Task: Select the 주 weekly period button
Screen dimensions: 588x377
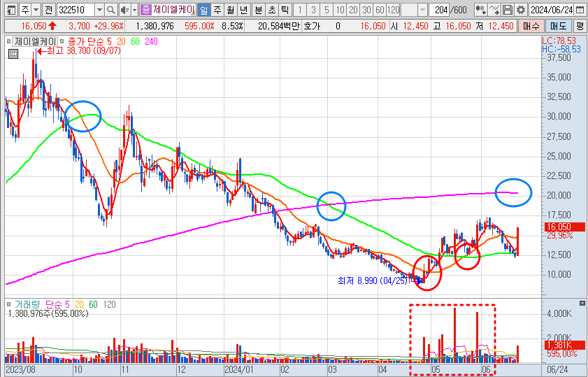Action: pos(217,10)
